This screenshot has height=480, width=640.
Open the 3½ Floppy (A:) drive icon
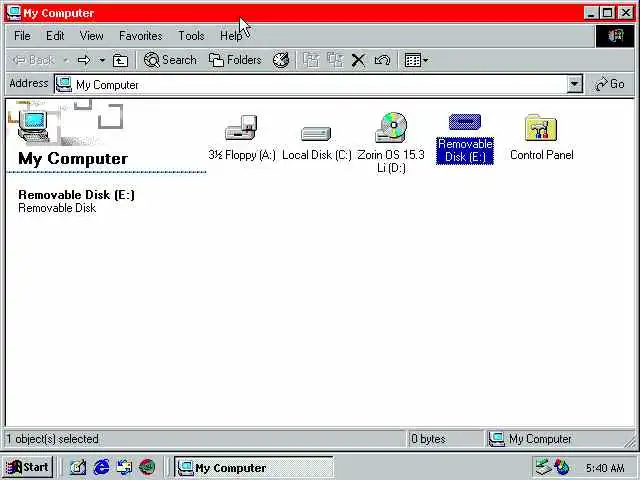click(241, 129)
